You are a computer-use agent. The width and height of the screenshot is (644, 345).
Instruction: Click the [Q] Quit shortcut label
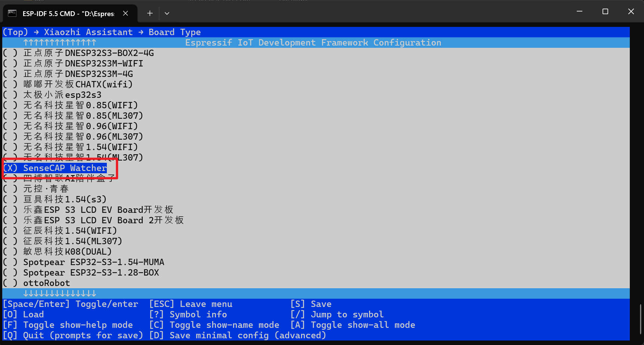click(x=73, y=335)
